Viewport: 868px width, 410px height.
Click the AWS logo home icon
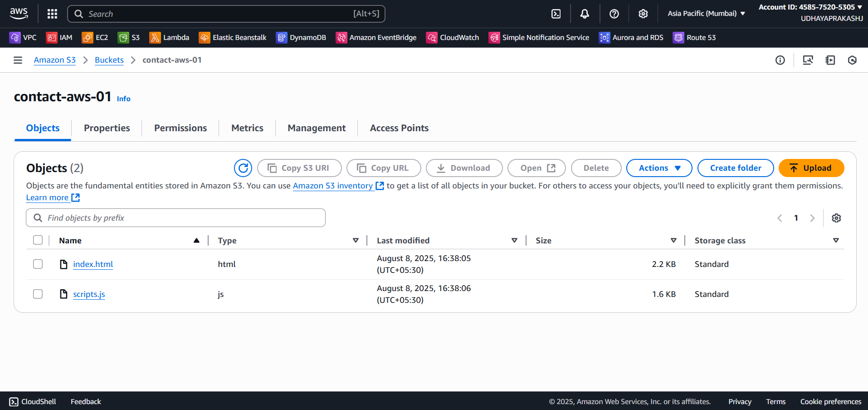19,14
